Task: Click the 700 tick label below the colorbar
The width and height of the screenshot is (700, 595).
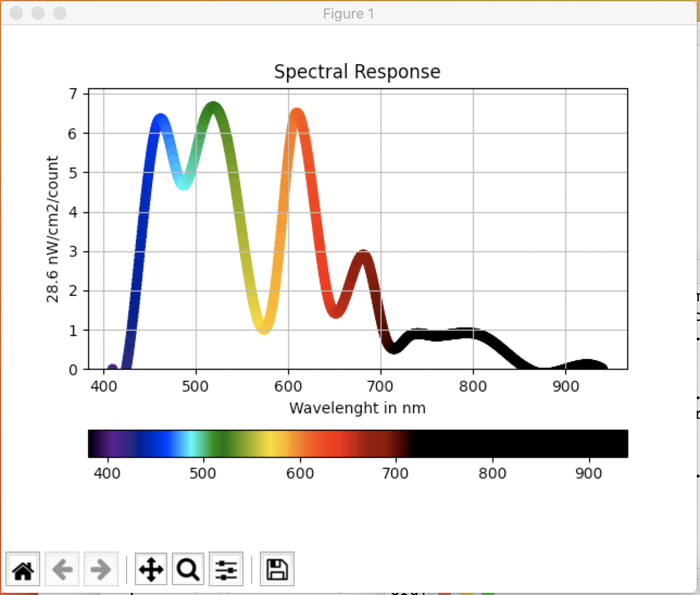Action: tap(396, 473)
